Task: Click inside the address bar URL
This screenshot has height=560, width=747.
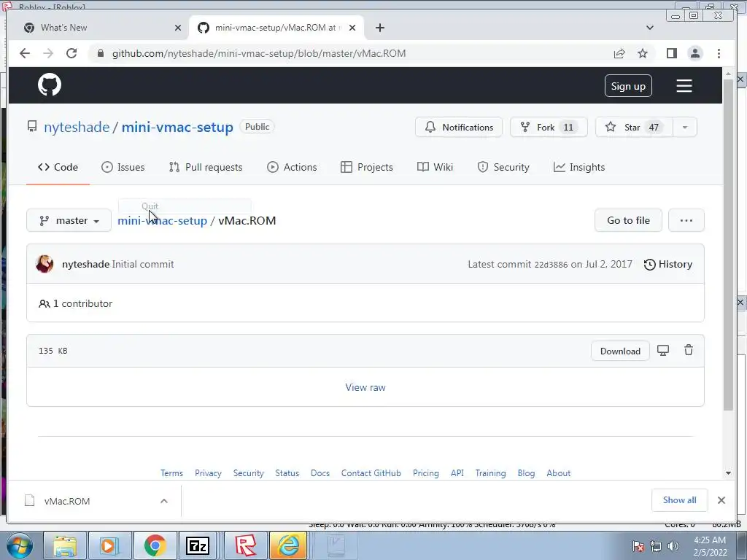Action: click(259, 53)
